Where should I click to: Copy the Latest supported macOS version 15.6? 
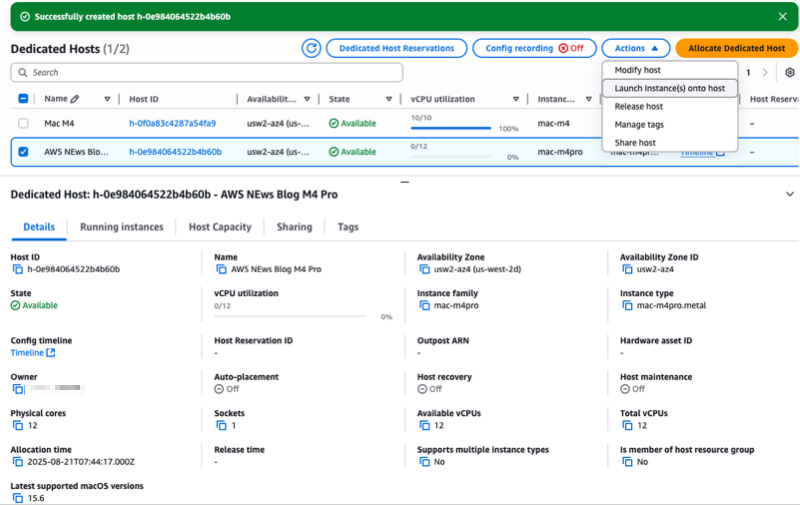pyautogui.click(x=17, y=498)
